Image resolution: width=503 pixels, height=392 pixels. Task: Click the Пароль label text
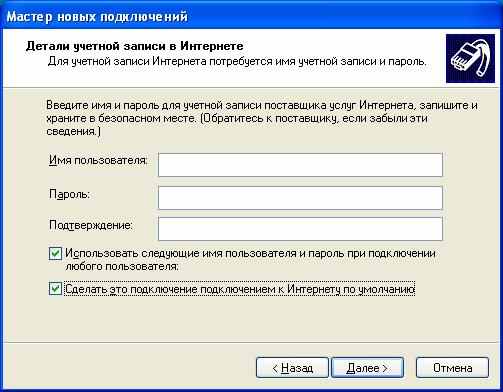70,194
